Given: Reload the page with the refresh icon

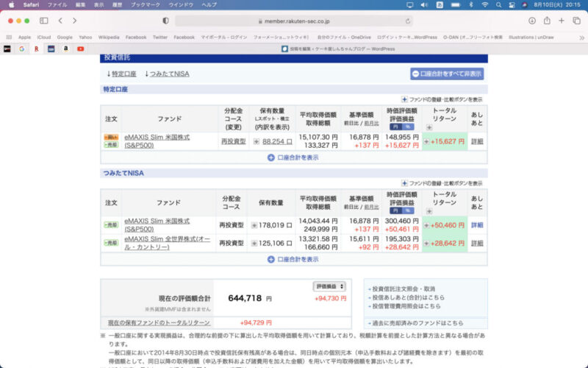Looking at the screenshot, I should [x=408, y=21].
